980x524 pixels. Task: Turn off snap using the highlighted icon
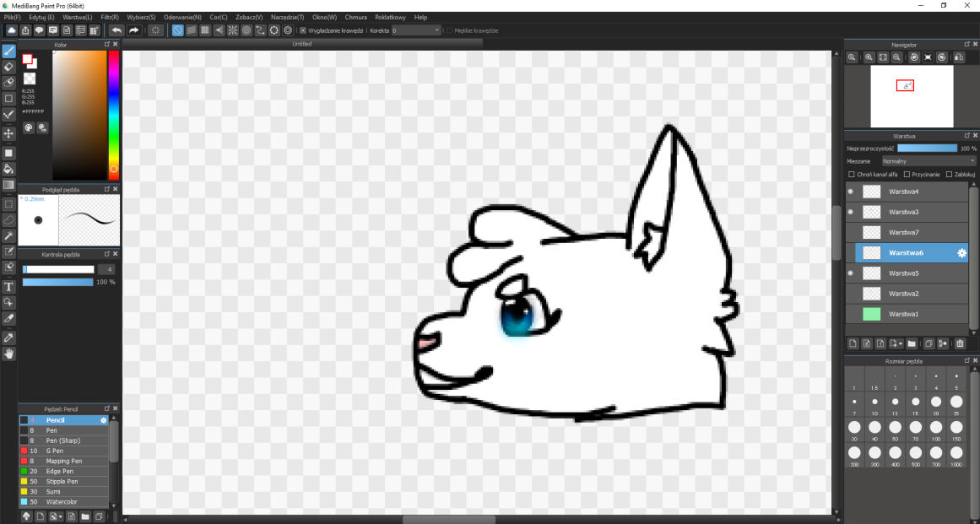(x=177, y=30)
